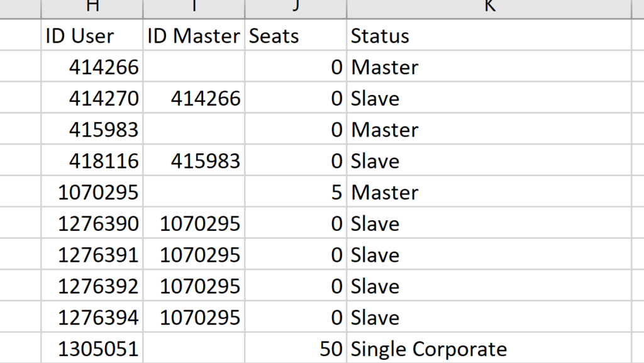Select column J header
Image resolution: width=644 pixels, height=363 pixels.
tap(296, 9)
